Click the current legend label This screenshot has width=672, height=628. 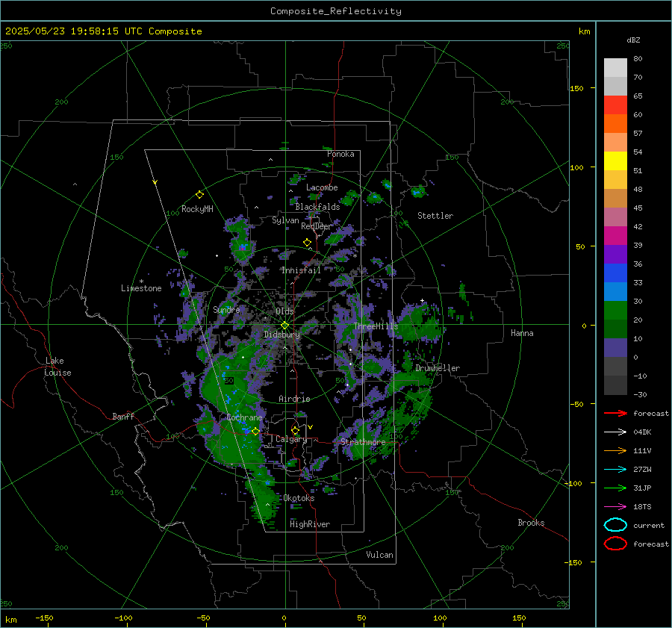[x=649, y=526]
